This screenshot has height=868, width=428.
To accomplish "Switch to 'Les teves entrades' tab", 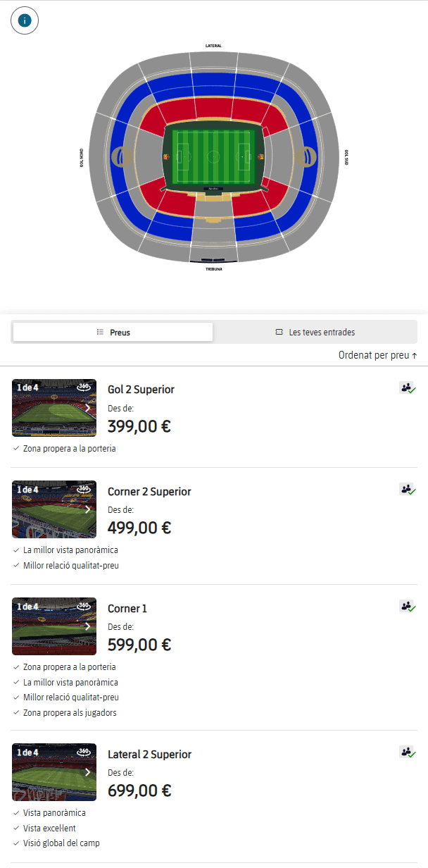I will pos(315,333).
